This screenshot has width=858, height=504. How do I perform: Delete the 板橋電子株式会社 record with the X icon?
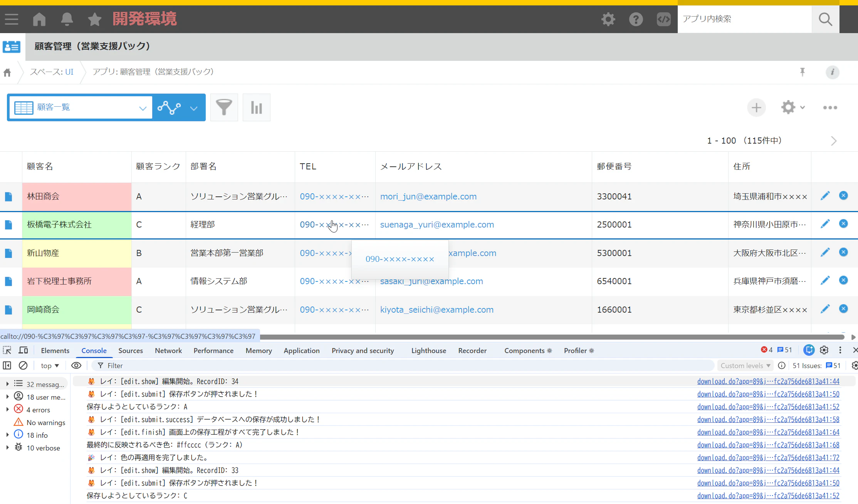(x=843, y=224)
